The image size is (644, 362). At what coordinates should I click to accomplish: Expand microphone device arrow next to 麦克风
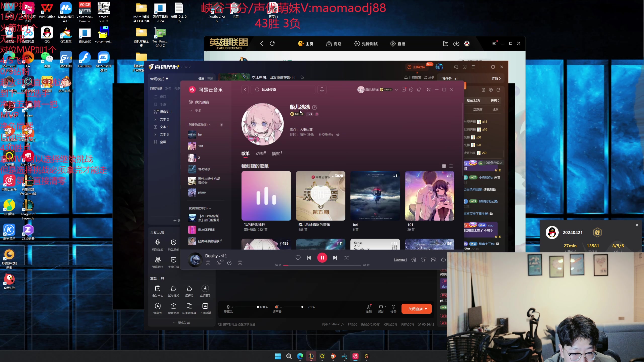[232, 307]
